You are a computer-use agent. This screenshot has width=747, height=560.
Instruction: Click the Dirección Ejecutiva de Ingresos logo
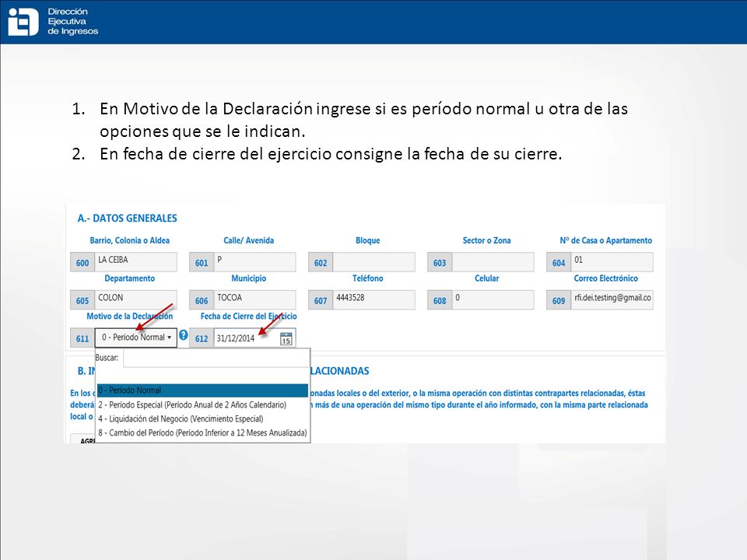click(x=53, y=22)
